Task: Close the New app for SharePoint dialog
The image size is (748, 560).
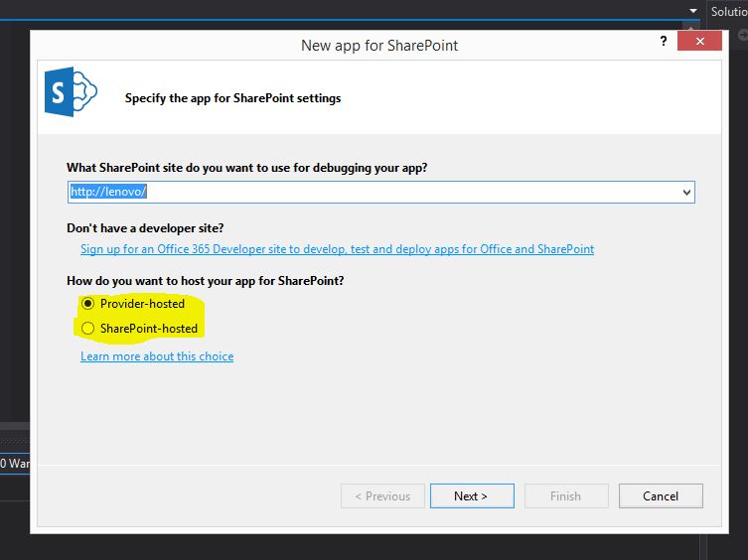Action: click(699, 41)
